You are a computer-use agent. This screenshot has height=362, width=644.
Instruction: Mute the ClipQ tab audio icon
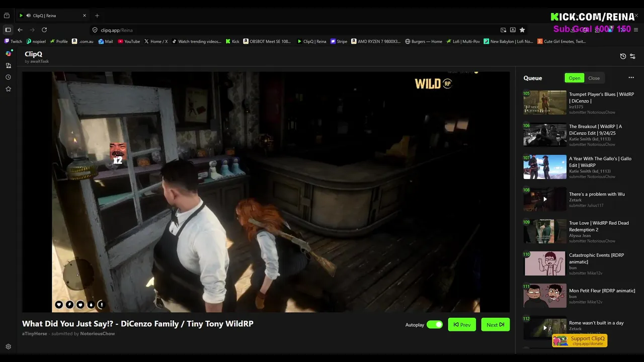pyautogui.click(x=28, y=16)
